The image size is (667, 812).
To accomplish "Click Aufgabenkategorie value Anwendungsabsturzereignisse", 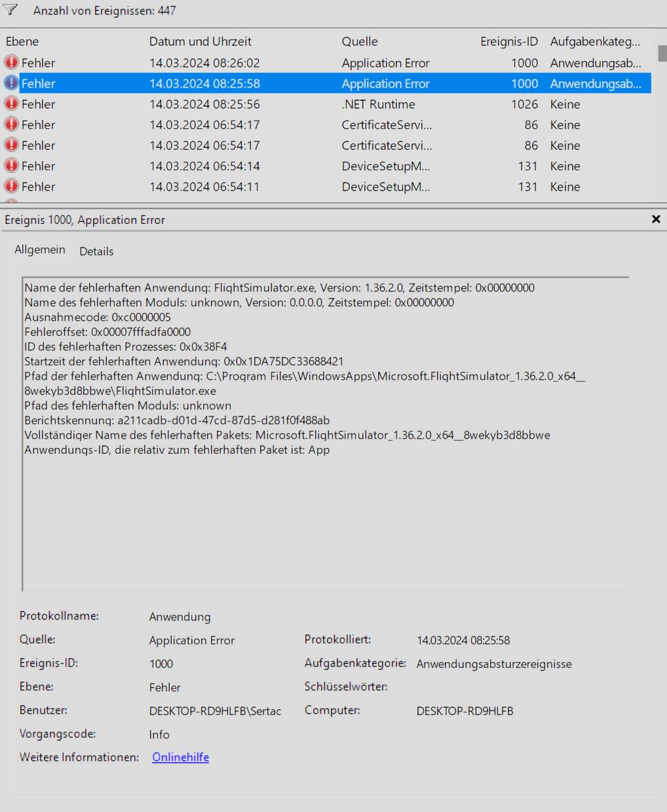I will [x=494, y=664].
